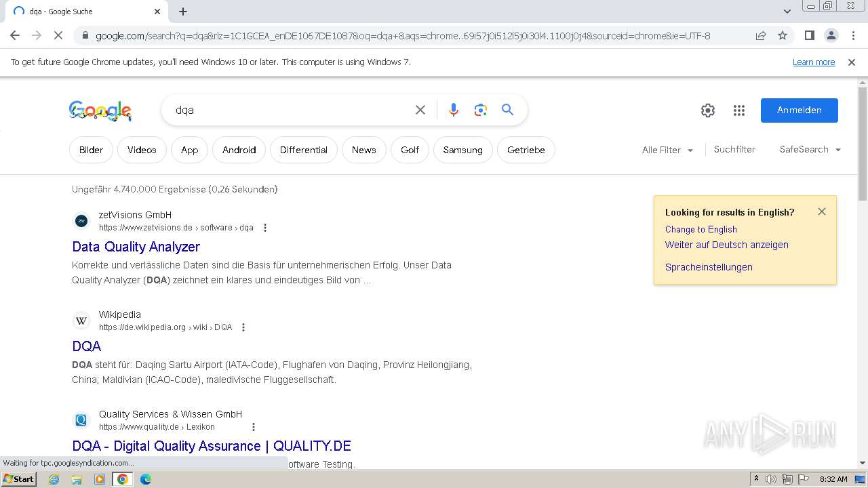This screenshot has height=488, width=868.
Task: Filter results by Differential
Action: [304, 150]
